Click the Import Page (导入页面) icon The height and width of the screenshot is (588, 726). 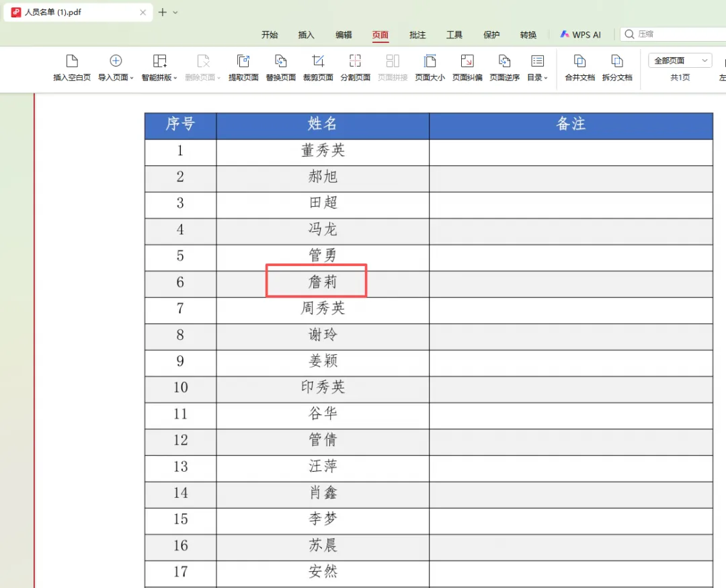tap(116, 60)
